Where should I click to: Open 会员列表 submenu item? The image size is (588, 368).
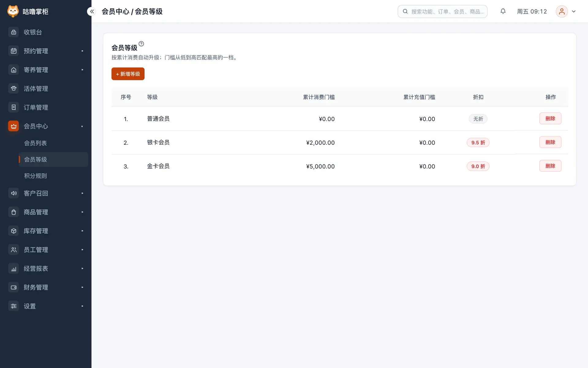coord(53,143)
